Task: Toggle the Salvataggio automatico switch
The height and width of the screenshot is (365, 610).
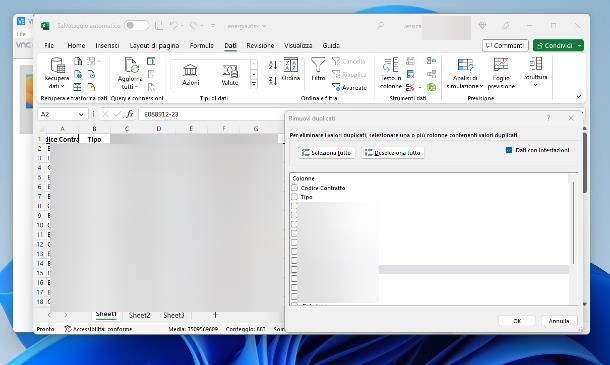Action: pyautogui.click(x=136, y=26)
